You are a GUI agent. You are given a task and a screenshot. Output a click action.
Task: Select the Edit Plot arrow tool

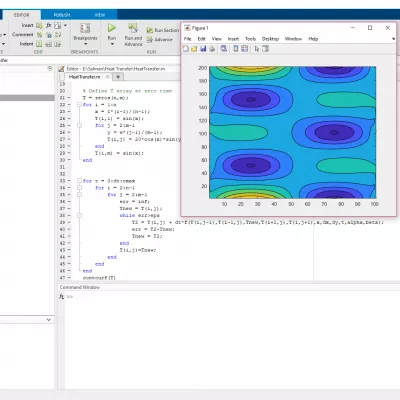coord(256,49)
